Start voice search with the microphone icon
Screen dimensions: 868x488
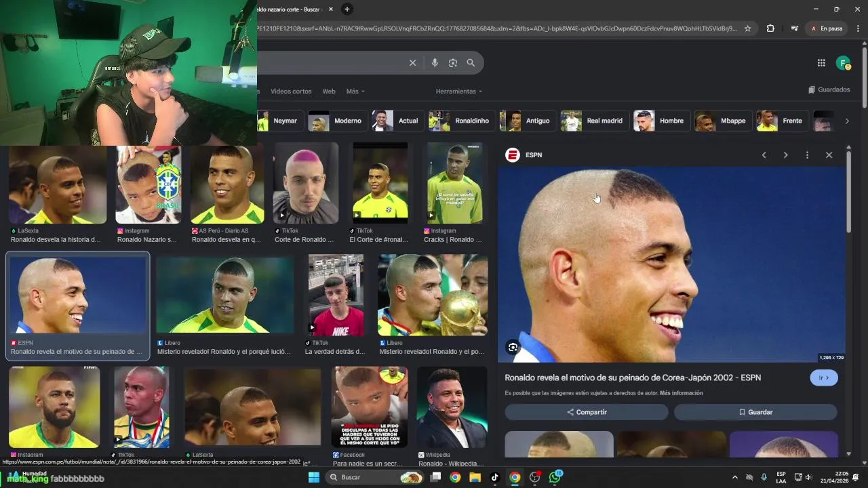[x=435, y=63]
